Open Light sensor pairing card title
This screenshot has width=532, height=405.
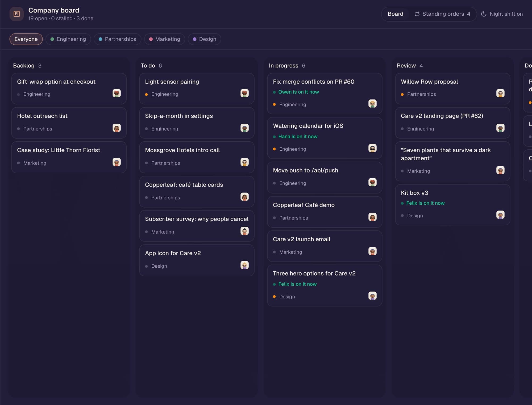point(172,82)
